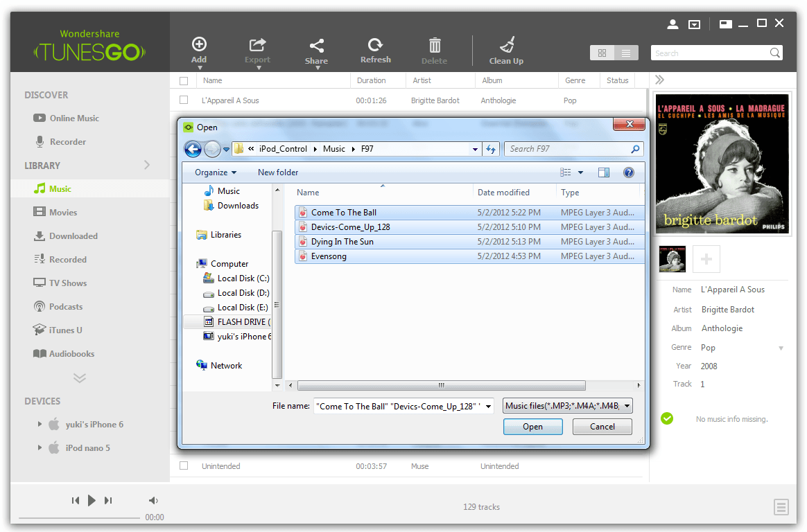Open the File name history dropdown
This screenshot has height=532, width=807.
[488, 407]
